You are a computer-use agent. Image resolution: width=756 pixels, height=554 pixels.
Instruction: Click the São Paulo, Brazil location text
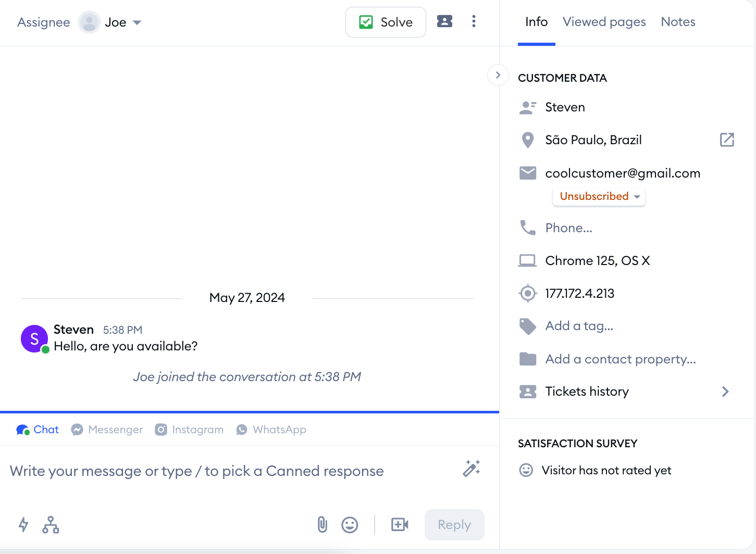point(593,140)
